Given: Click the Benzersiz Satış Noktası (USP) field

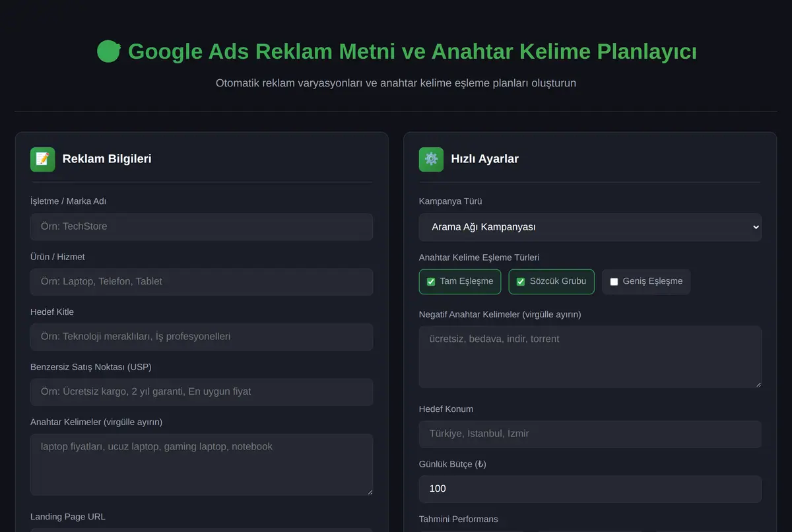Looking at the screenshot, I should tap(201, 391).
